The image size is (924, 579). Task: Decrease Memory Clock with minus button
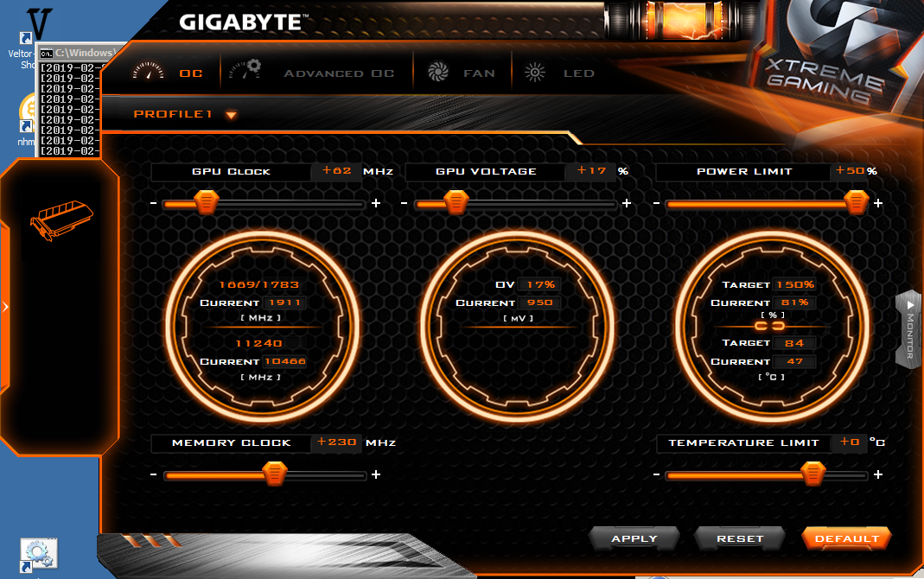point(153,474)
